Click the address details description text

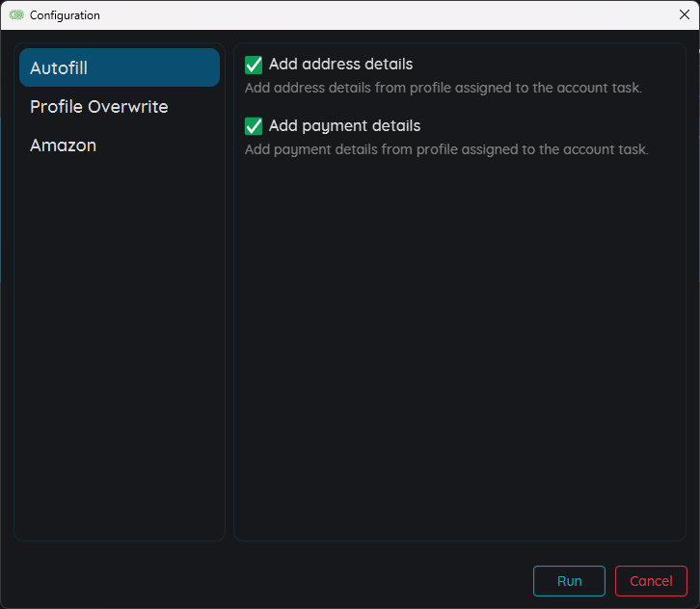(x=443, y=88)
